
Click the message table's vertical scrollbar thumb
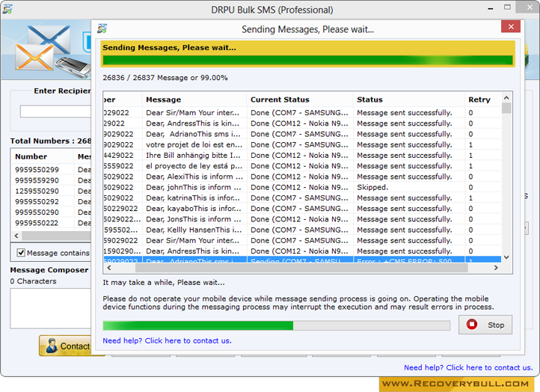click(506, 108)
